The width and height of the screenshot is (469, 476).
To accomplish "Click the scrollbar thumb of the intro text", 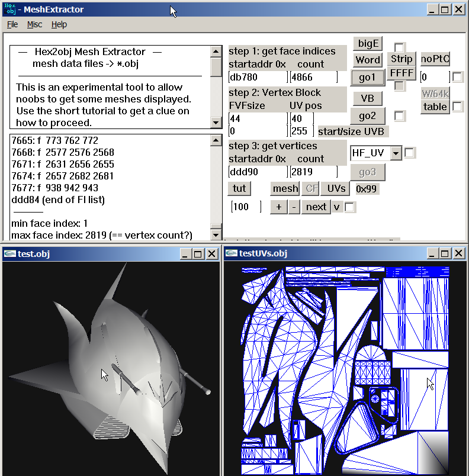I will (216, 67).
